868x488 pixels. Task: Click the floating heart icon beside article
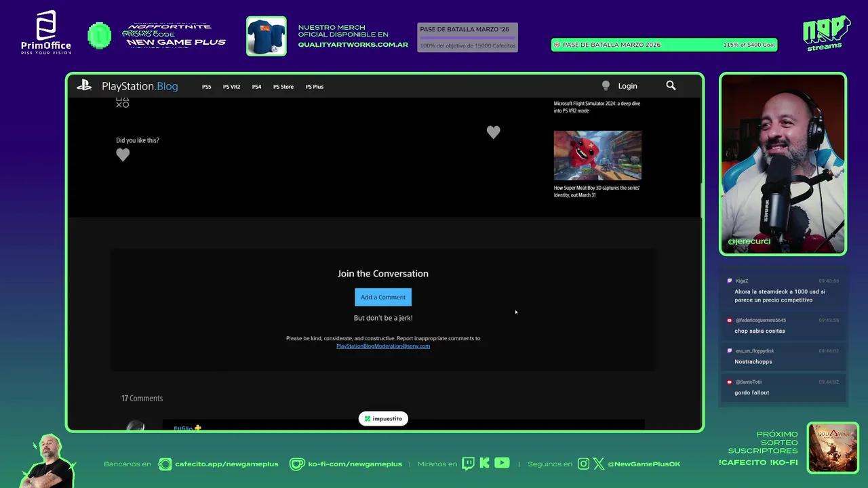493,132
